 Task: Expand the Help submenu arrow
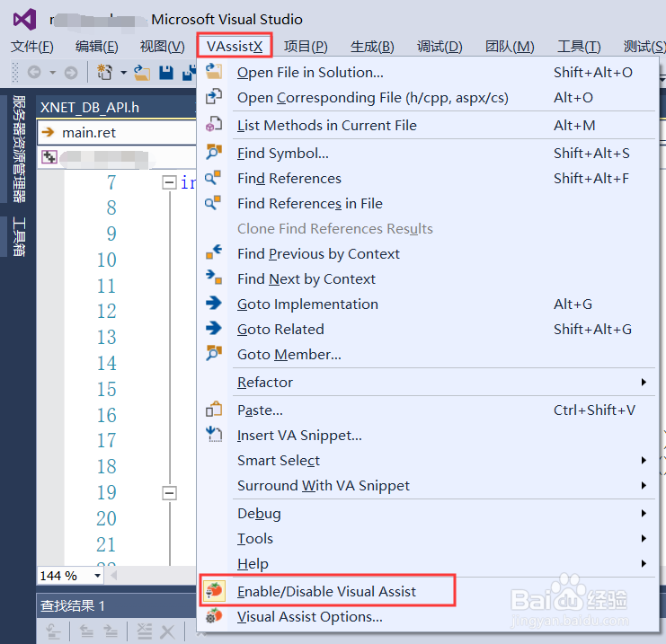point(644,563)
